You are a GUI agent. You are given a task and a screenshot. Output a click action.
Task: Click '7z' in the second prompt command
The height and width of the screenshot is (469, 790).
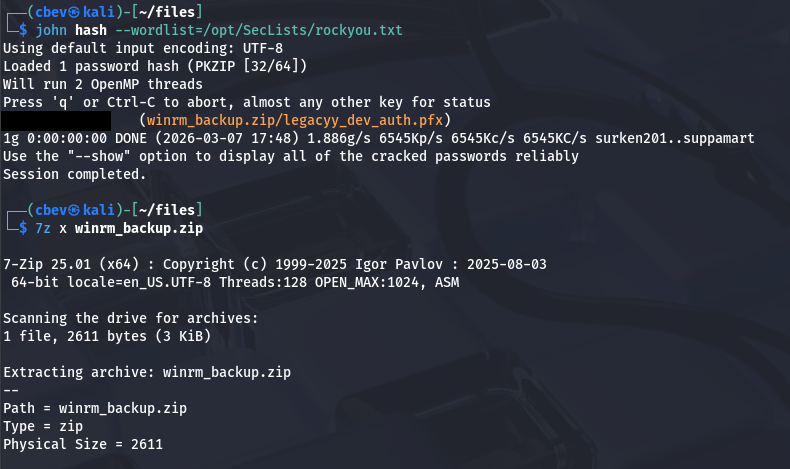coord(42,227)
